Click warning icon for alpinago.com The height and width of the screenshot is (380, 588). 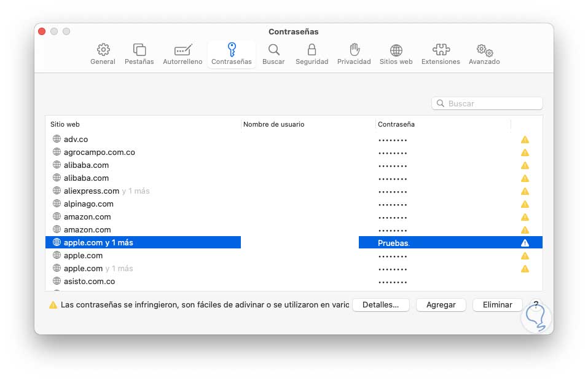525,204
